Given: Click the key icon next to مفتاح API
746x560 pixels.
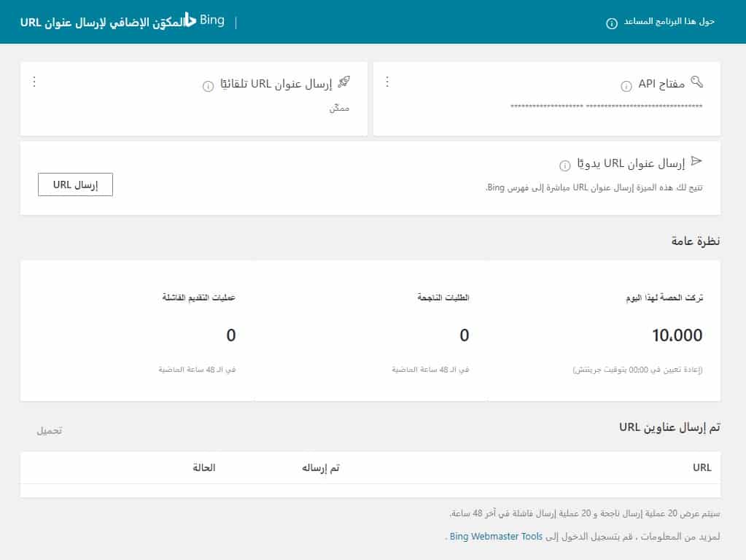Looking at the screenshot, I should click(697, 82).
